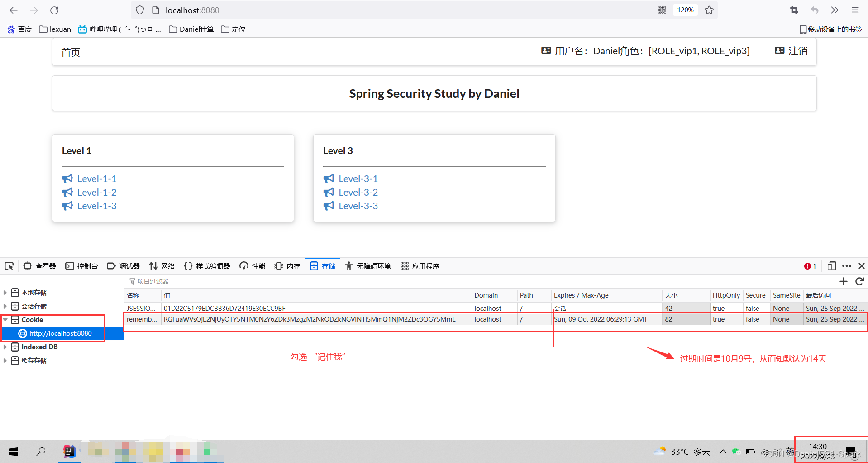Bookmark this page with the star icon
Screen dimensions: 868x463
(709, 10)
